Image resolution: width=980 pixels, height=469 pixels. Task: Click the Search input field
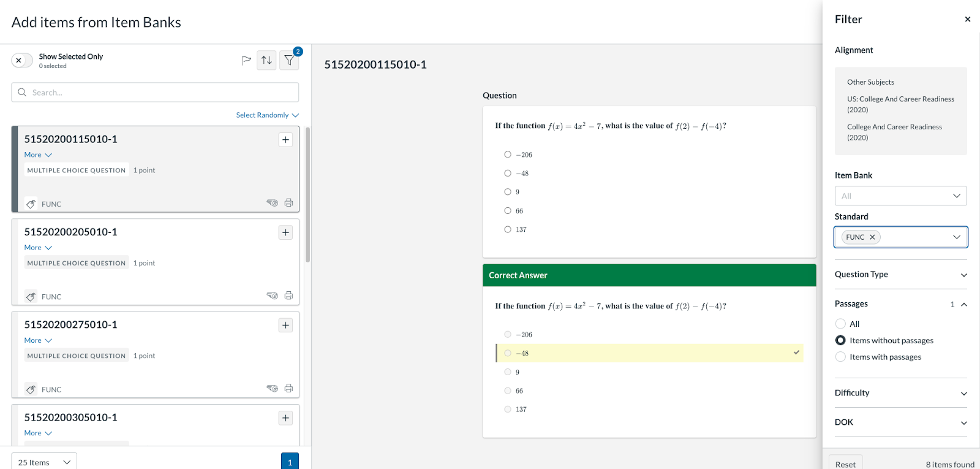pos(155,93)
